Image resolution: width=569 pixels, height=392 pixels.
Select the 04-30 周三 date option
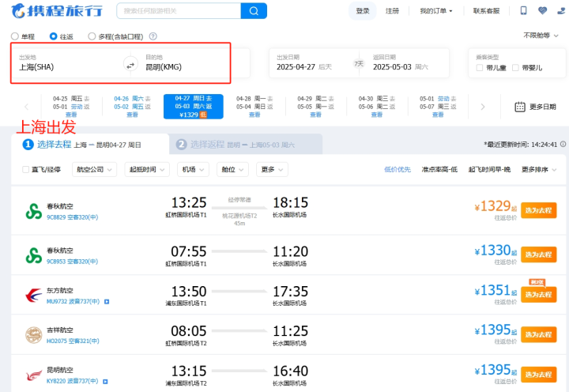377,107
